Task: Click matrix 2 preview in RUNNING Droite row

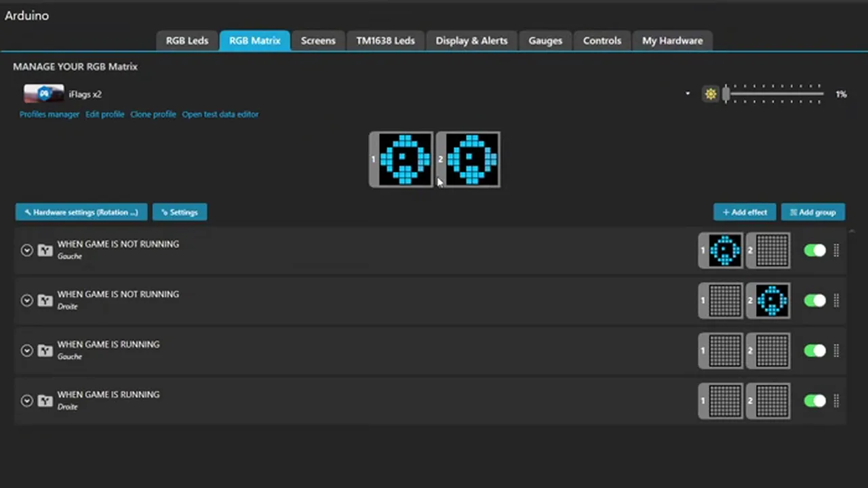Action: (768, 401)
